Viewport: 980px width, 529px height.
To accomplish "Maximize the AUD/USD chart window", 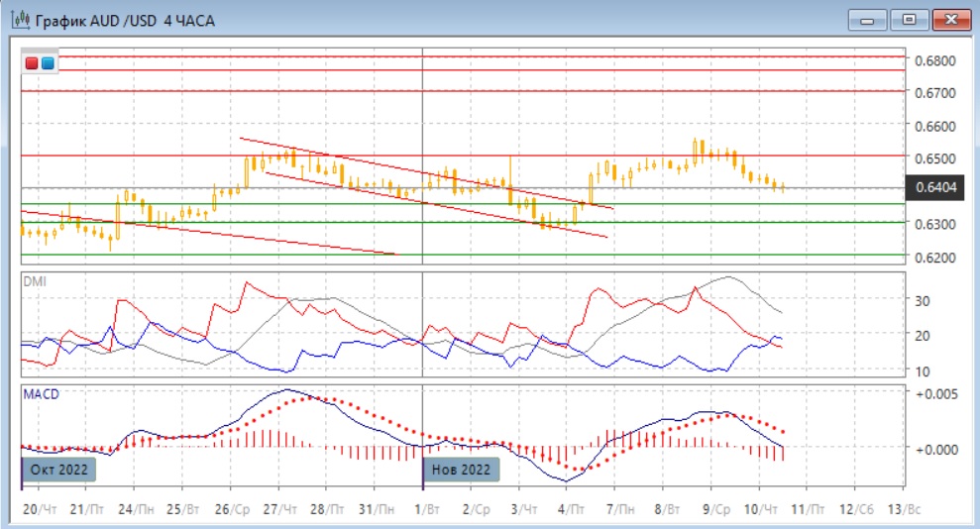I will pos(908,20).
